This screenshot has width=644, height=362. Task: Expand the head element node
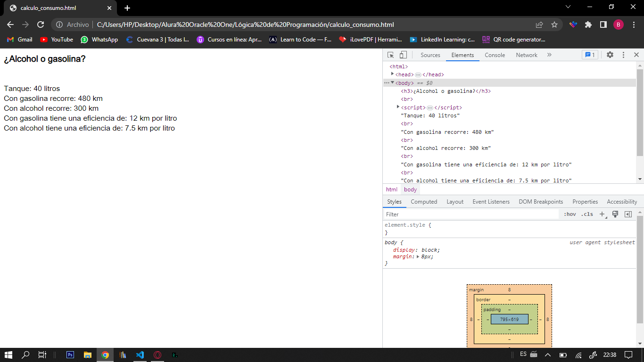point(392,74)
